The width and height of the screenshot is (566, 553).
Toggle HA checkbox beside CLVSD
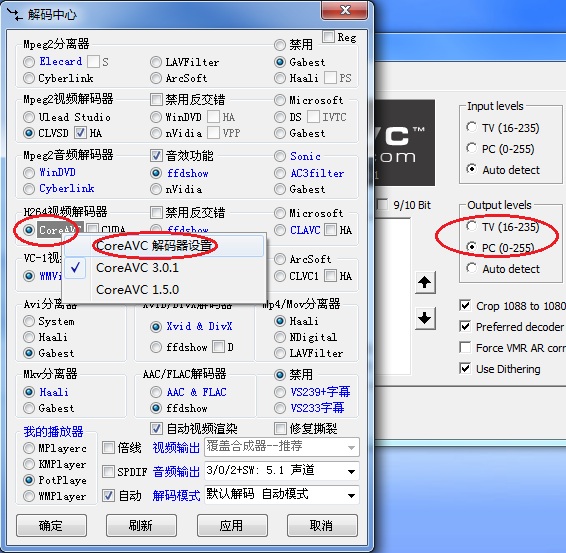pos(80,133)
